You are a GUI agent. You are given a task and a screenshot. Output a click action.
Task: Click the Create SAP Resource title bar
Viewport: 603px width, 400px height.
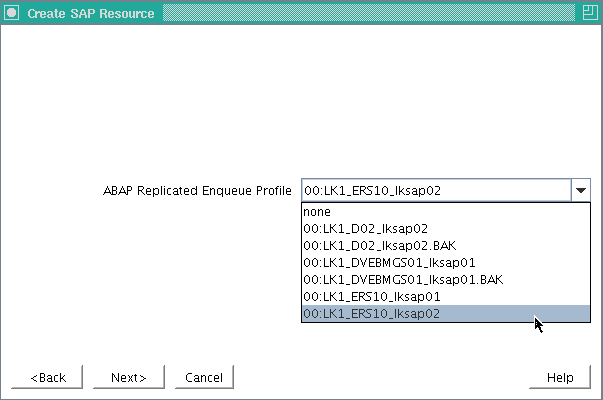click(x=91, y=13)
